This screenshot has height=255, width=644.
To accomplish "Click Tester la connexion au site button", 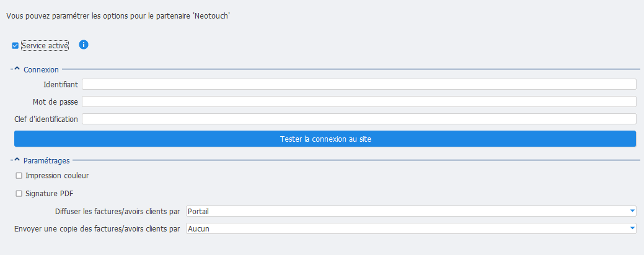I will [x=325, y=139].
